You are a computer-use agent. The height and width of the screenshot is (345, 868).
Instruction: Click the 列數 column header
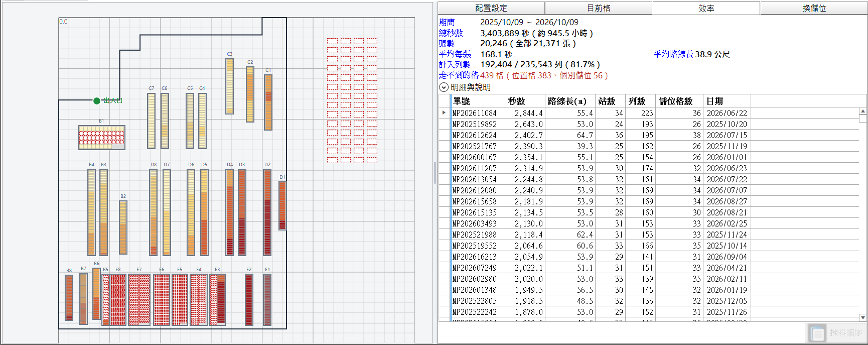(x=640, y=101)
